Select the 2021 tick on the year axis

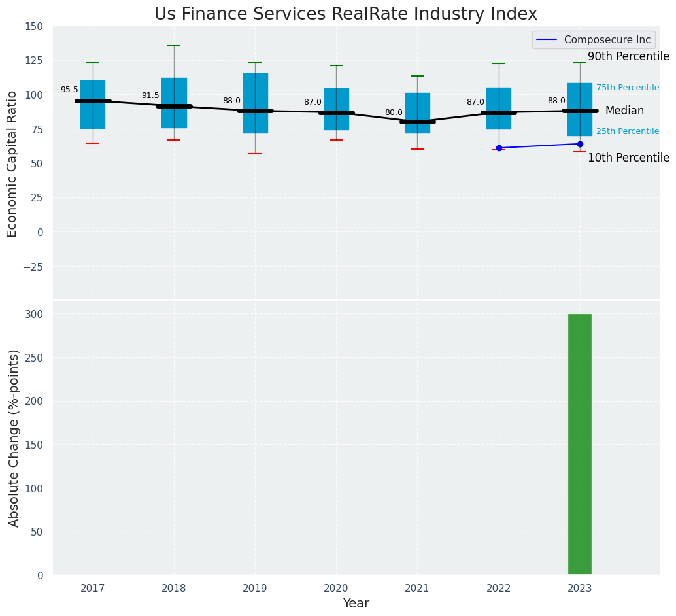[x=417, y=589]
